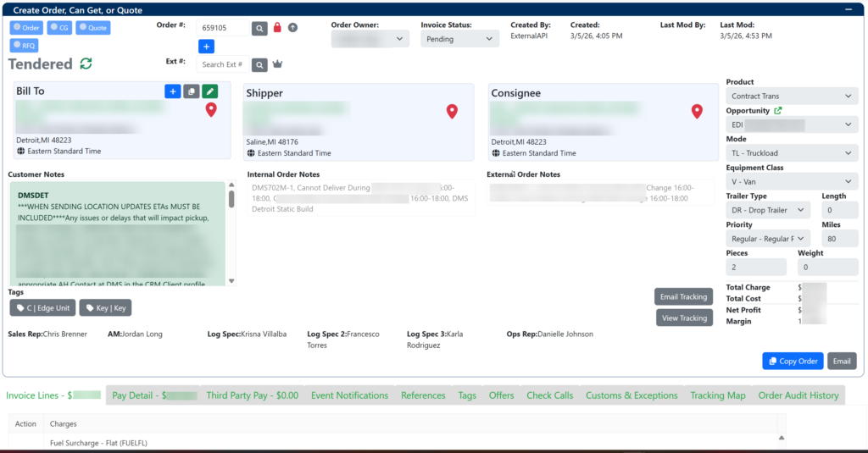Open the Order Audit History tab
Viewport: 868px width, 453px height.
pos(798,395)
